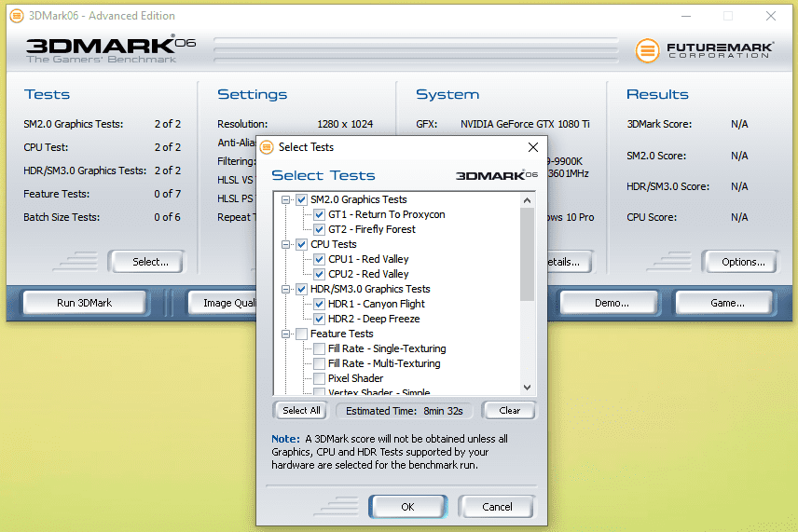The image size is (798, 532).
Task: Check Fill Rate - Single-Texturing
Action: (319, 348)
